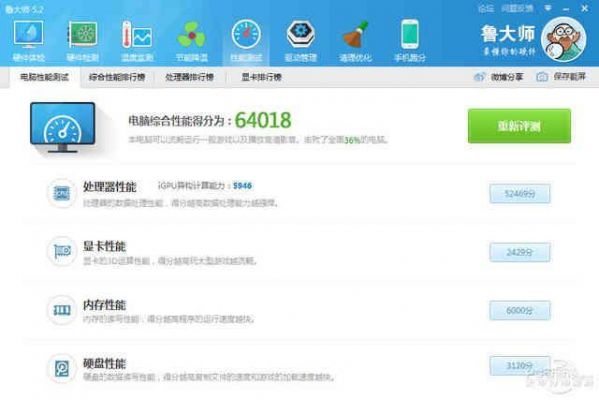Open 硬件体检 hardware checkup monitor icon

[x=29, y=34]
